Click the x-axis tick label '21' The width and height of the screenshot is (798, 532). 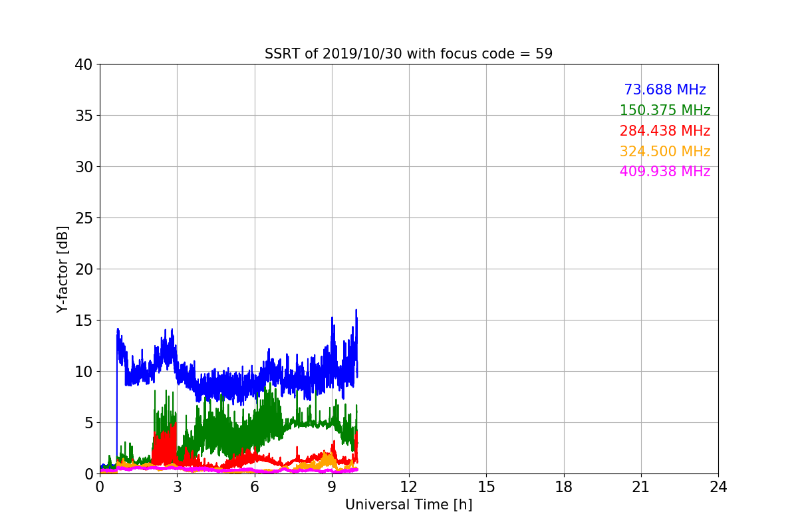641,487
